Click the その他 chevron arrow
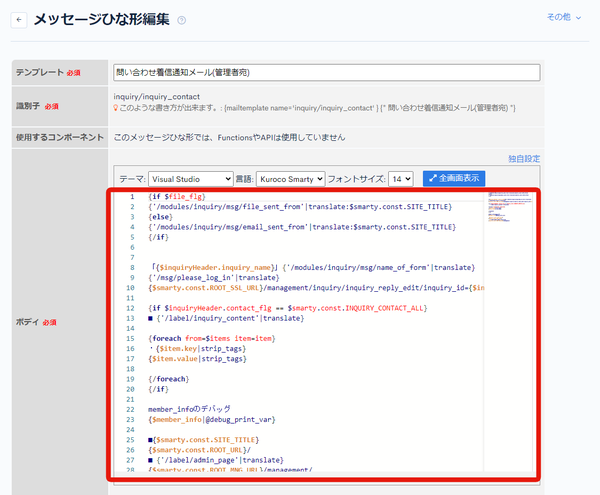Image resolution: width=600 pixels, height=495 pixels. pos(579,18)
